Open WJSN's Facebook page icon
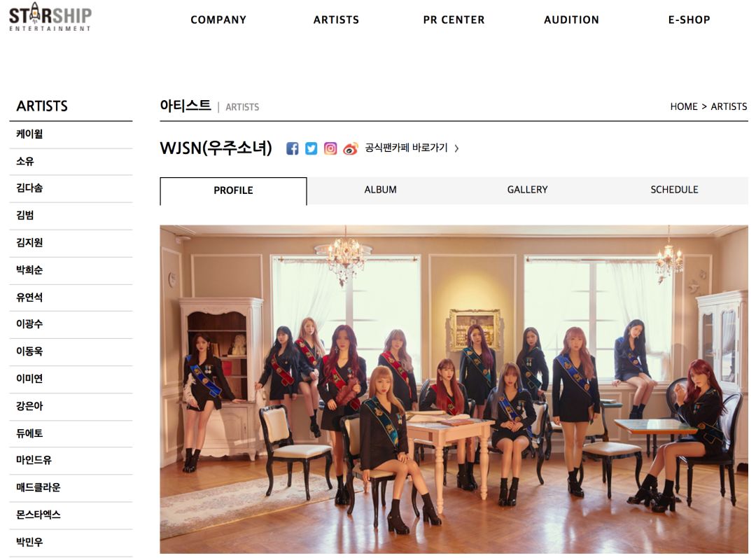 (292, 148)
